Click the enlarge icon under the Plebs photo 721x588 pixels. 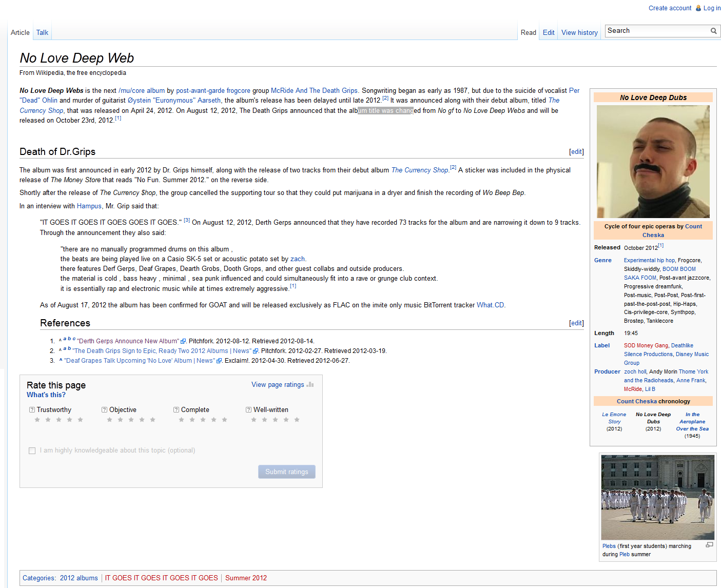pos(709,545)
